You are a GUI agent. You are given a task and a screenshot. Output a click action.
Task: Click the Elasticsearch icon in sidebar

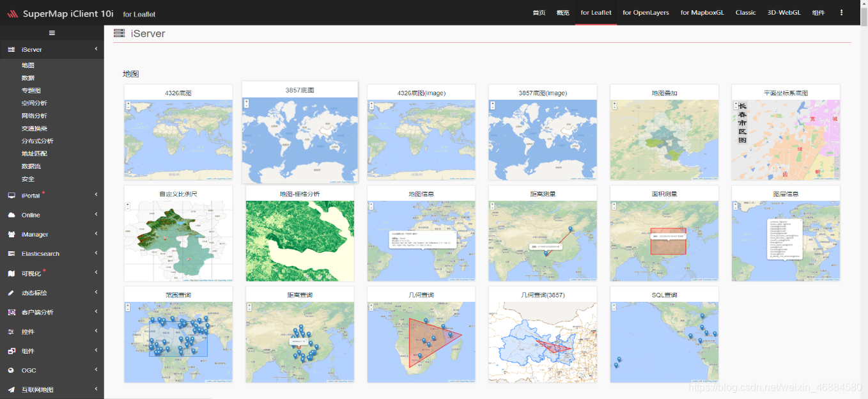point(12,254)
